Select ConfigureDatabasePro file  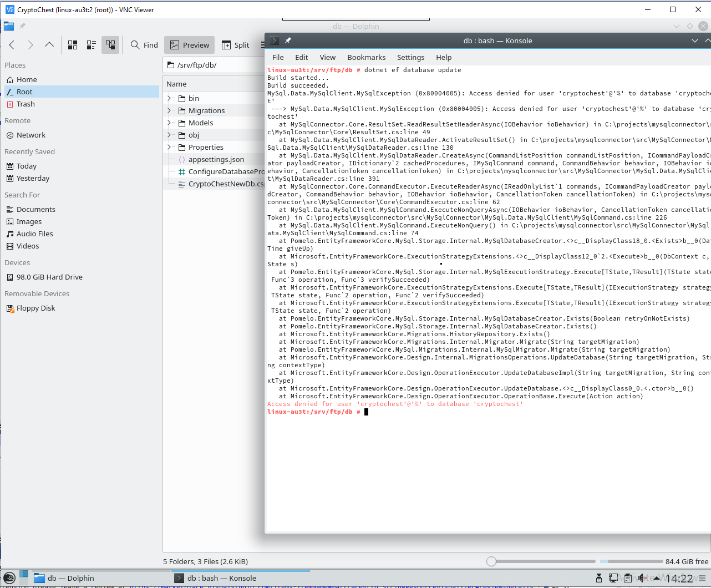point(214,171)
